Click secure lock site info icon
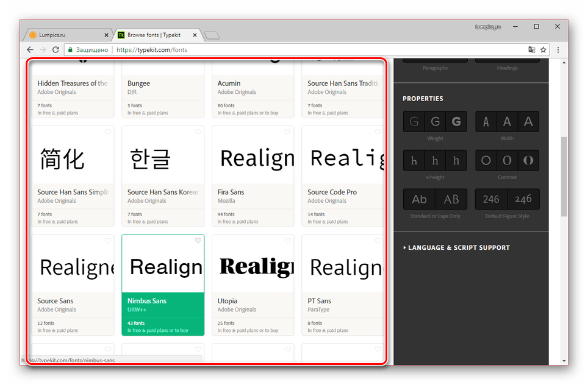This screenshot has width=588, height=385. [x=70, y=49]
